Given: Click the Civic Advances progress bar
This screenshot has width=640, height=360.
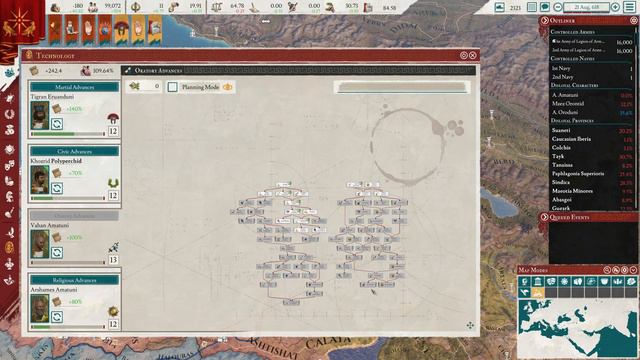Looking at the screenshot, I should (x=68, y=198).
